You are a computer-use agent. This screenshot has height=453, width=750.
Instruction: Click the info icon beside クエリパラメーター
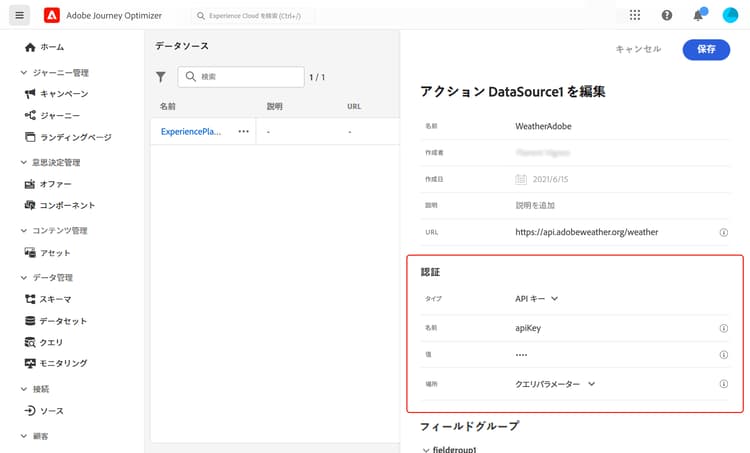(x=724, y=384)
